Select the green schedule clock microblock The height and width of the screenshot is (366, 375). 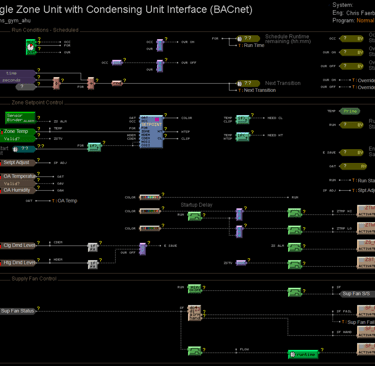31,47
